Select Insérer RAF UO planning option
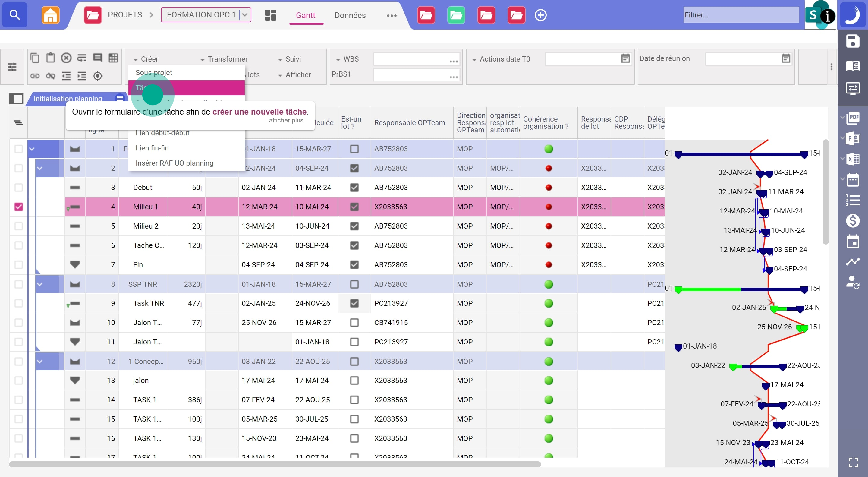Screen dimensions: 868x477 [174, 163]
